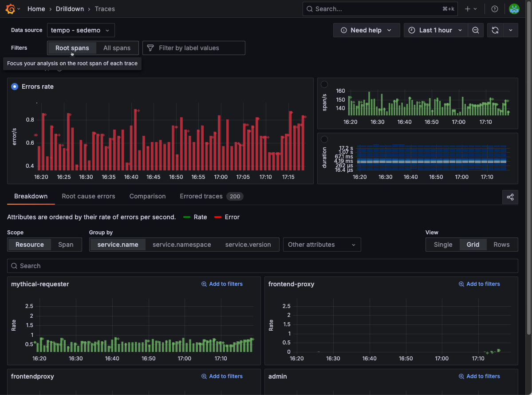The width and height of the screenshot is (532, 395).
Task: Add mythical-requester to filters
Action: [222, 284]
